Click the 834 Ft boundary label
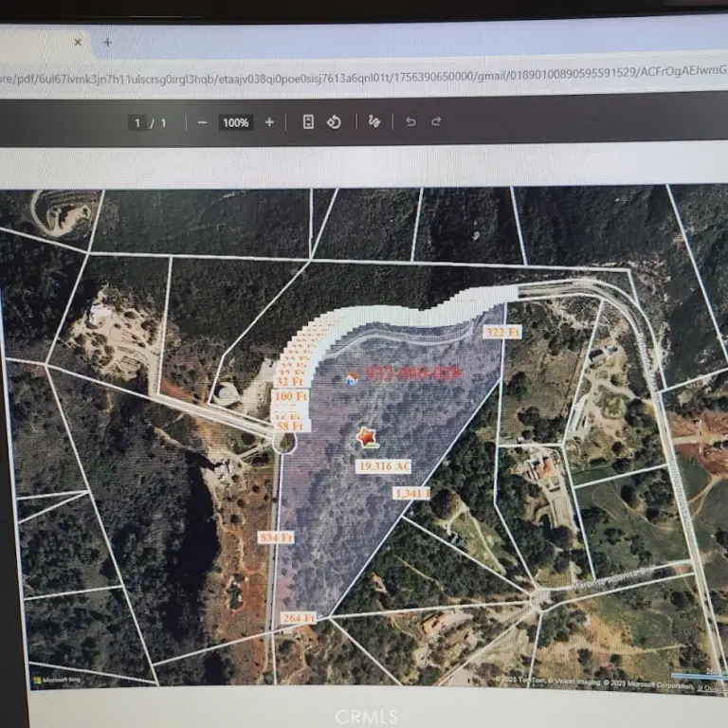Viewport: 728px width, 728px height. click(276, 537)
